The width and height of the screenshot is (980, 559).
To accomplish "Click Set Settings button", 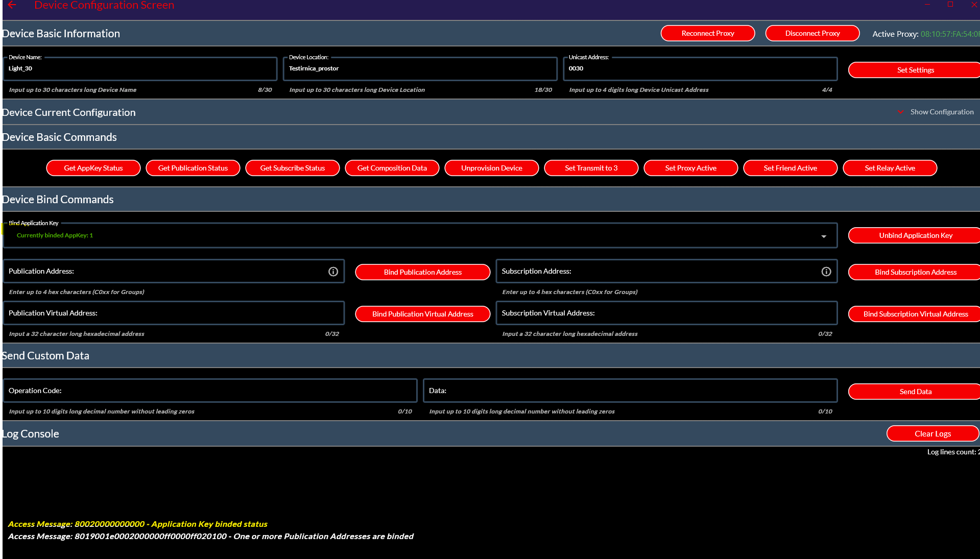I will pos(915,70).
